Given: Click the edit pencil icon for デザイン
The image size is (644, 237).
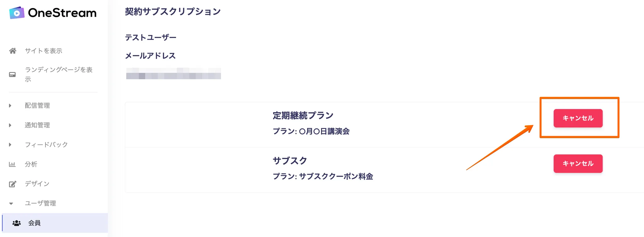Looking at the screenshot, I should pyautogui.click(x=13, y=184).
